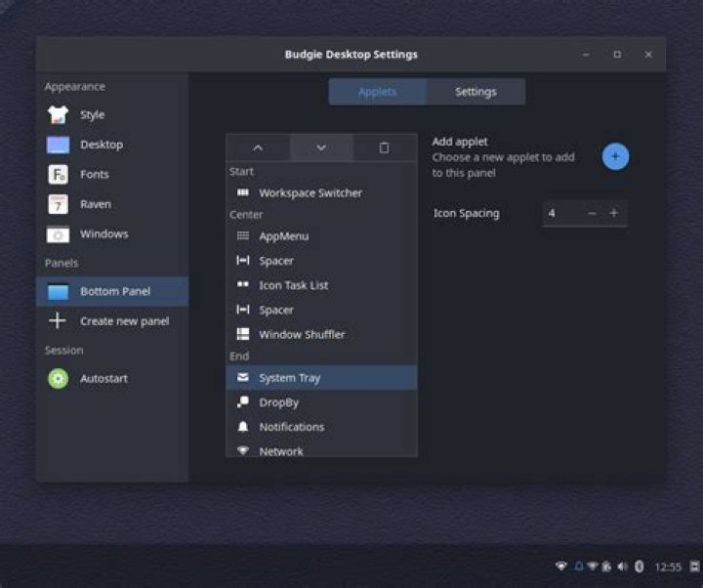Select the Notifications applet
The height and width of the screenshot is (588, 703).
point(321,427)
